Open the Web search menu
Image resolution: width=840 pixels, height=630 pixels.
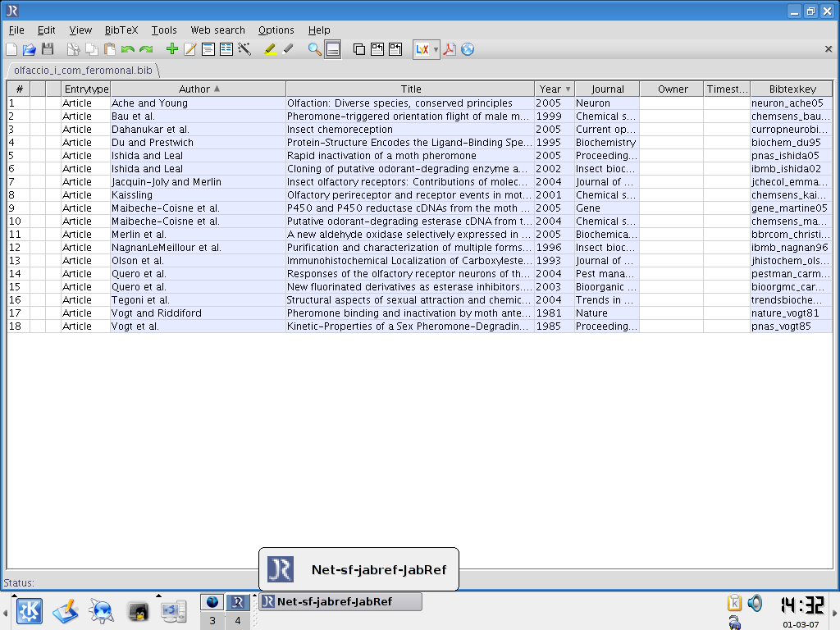217,30
